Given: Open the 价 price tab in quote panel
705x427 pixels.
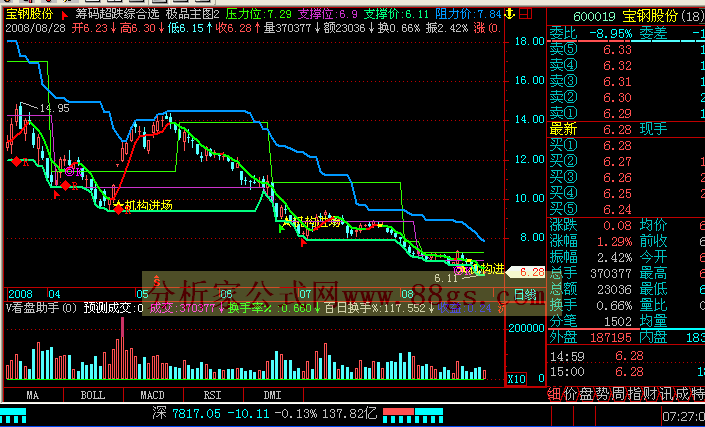Looking at the screenshot, I should [570, 394].
